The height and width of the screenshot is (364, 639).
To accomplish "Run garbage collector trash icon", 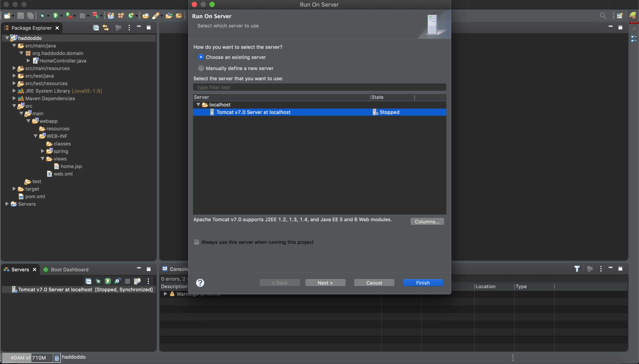I will click(57, 358).
